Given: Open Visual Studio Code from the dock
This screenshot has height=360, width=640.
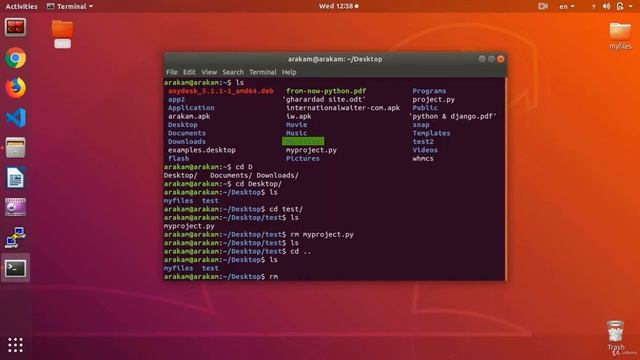Looking at the screenshot, I should click(16, 118).
